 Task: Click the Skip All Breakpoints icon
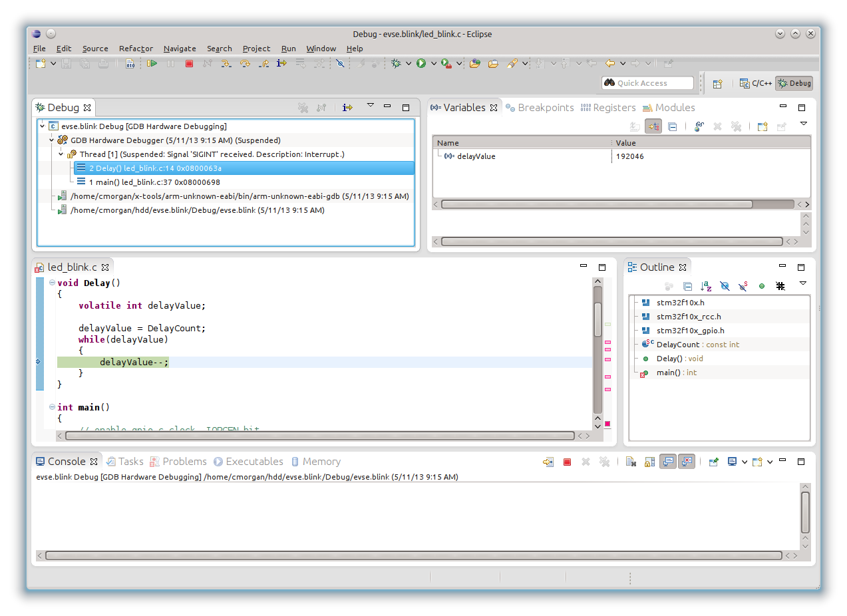[x=340, y=63]
